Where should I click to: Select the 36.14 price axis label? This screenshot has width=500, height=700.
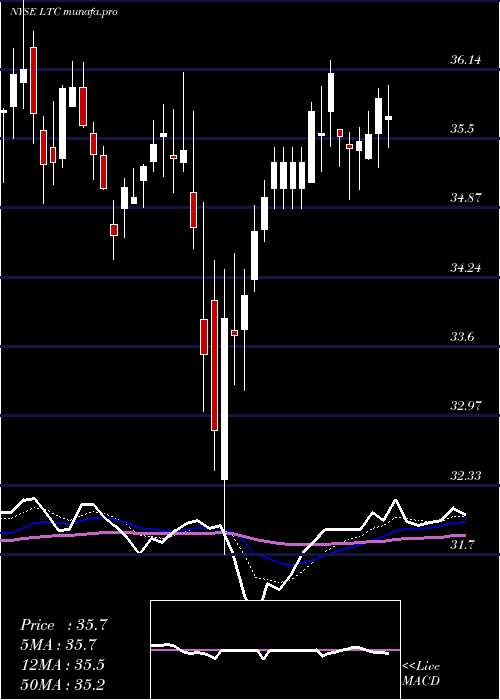coord(466,59)
